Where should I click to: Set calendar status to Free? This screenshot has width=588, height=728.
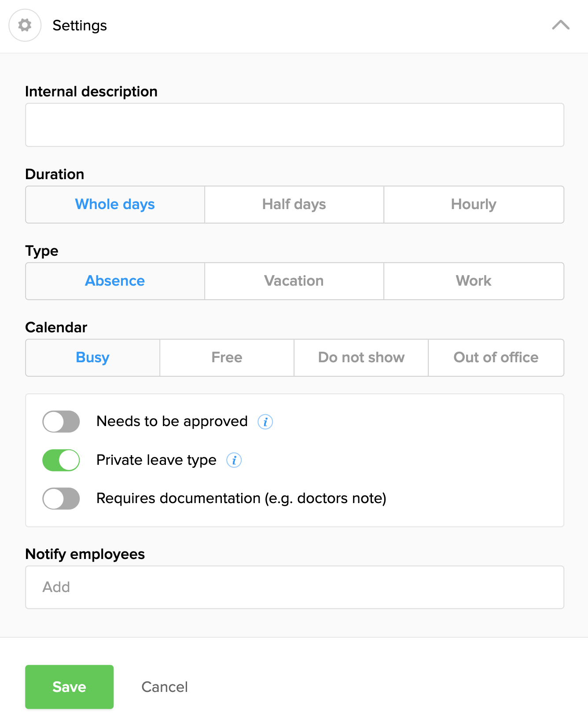tap(227, 358)
